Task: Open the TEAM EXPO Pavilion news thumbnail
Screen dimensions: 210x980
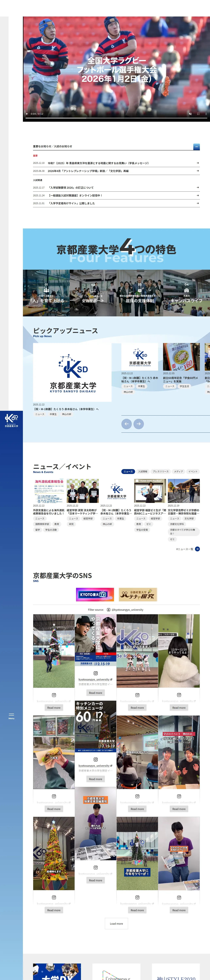Action: (150, 491)
